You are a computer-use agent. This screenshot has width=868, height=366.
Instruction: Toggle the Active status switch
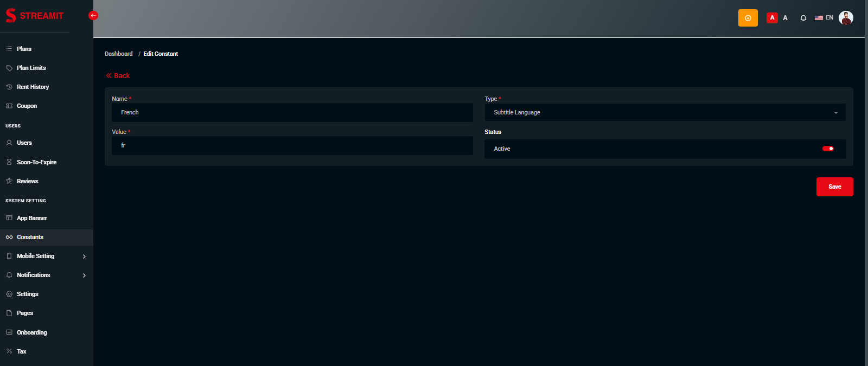pos(828,149)
